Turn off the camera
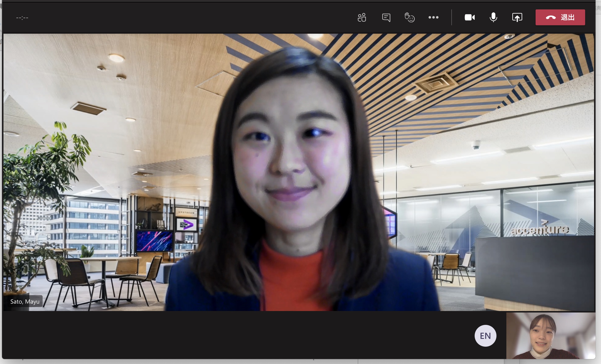Image resolution: width=601 pixels, height=364 pixels. pos(469,17)
